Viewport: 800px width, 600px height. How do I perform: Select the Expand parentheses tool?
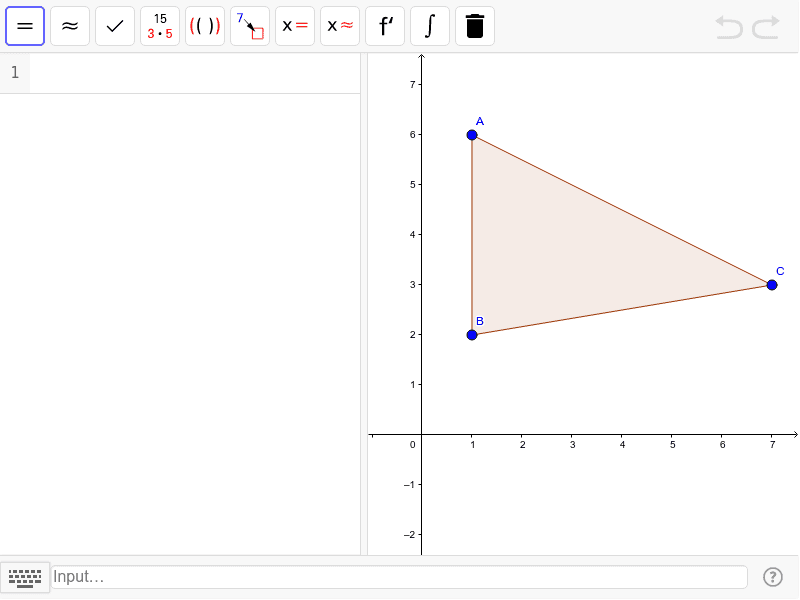tap(205, 26)
